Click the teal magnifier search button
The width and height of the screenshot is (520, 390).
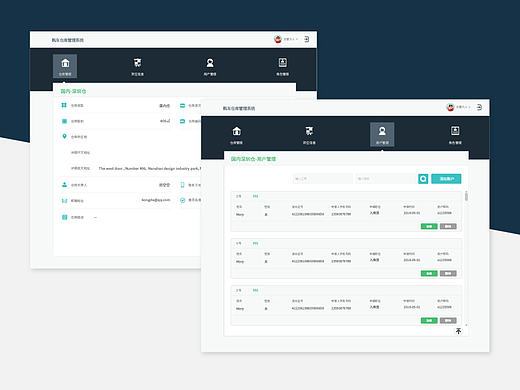[423, 179]
